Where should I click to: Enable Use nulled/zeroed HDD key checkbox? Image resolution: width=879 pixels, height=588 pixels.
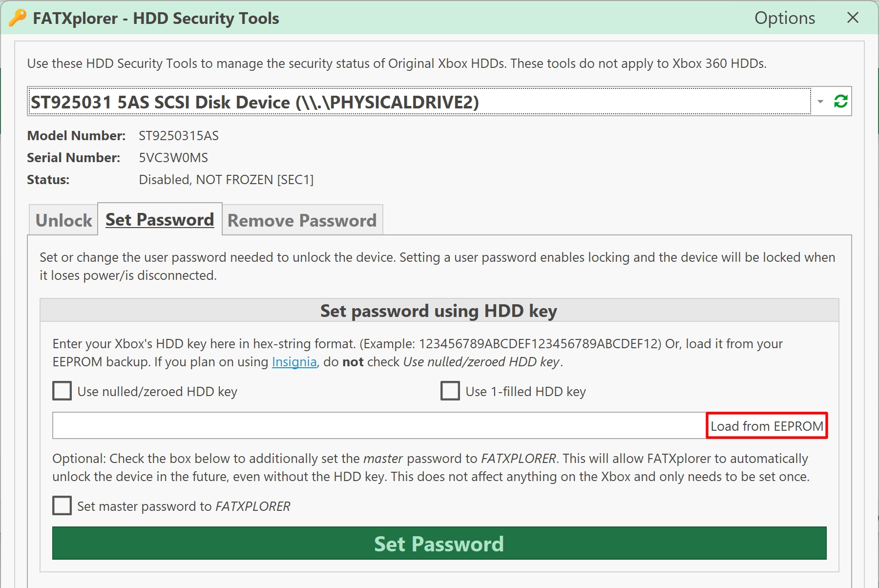[x=62, y=391]
